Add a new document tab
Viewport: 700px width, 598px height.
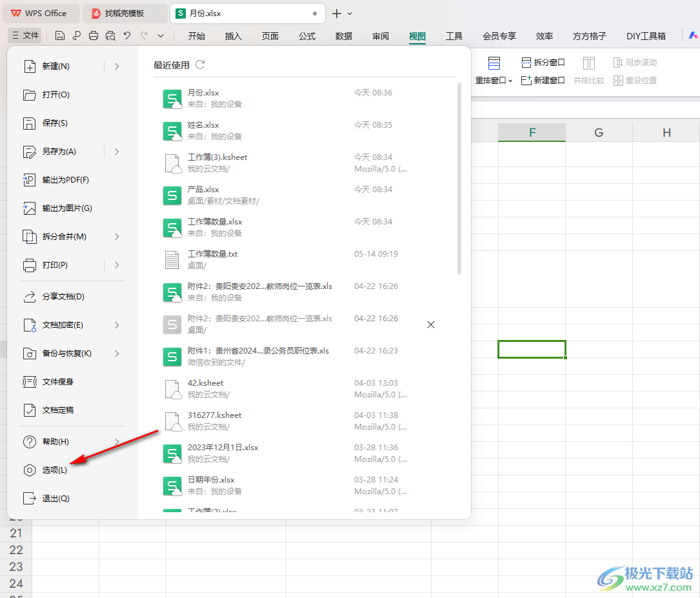(x=337, y=14)
